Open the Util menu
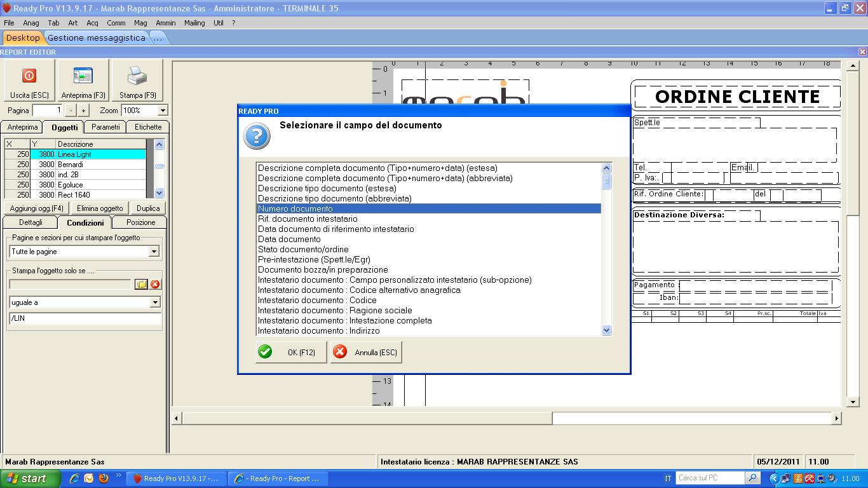 (x=218, y=23)
